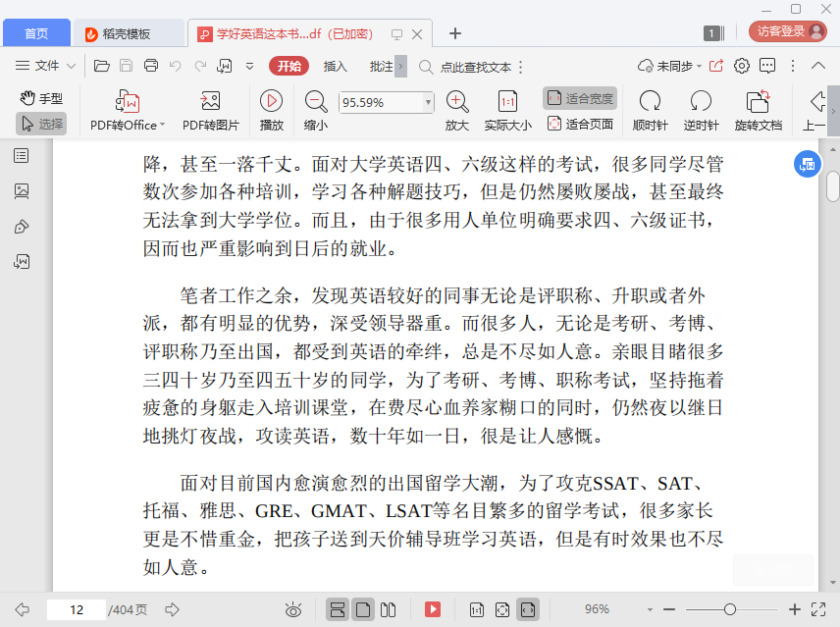Screen dimensions: 840x627
Task: Go to next page arrow in status bar
Action: (172, 609)
